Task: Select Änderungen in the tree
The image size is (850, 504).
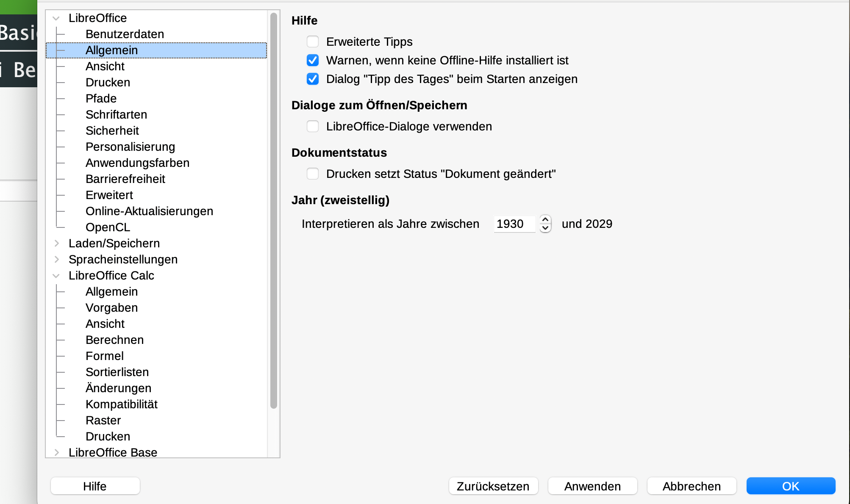Action: tap(118, 388)
